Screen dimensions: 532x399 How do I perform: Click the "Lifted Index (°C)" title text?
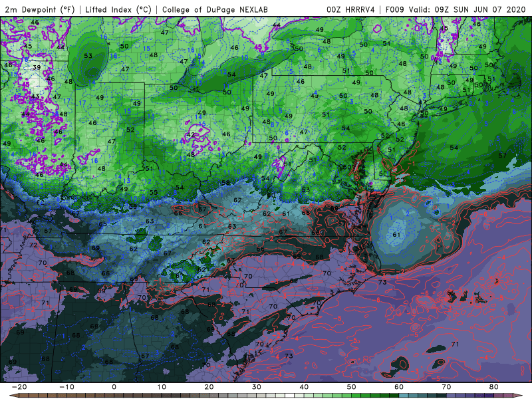pos(118,9)
